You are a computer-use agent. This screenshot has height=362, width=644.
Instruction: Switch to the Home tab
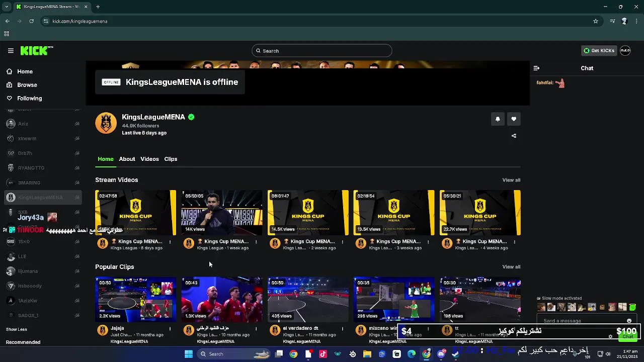[106, 159]
